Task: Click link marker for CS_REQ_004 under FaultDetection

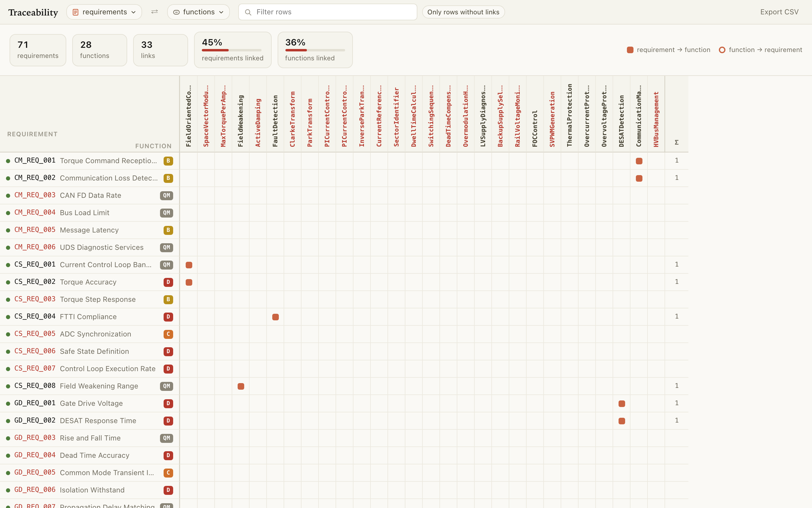Action: point(276,317)
